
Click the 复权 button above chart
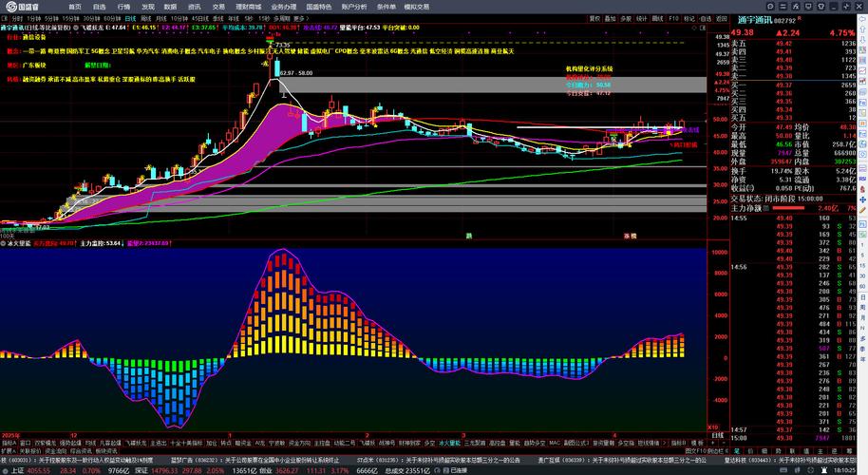[x=595, y=18]
